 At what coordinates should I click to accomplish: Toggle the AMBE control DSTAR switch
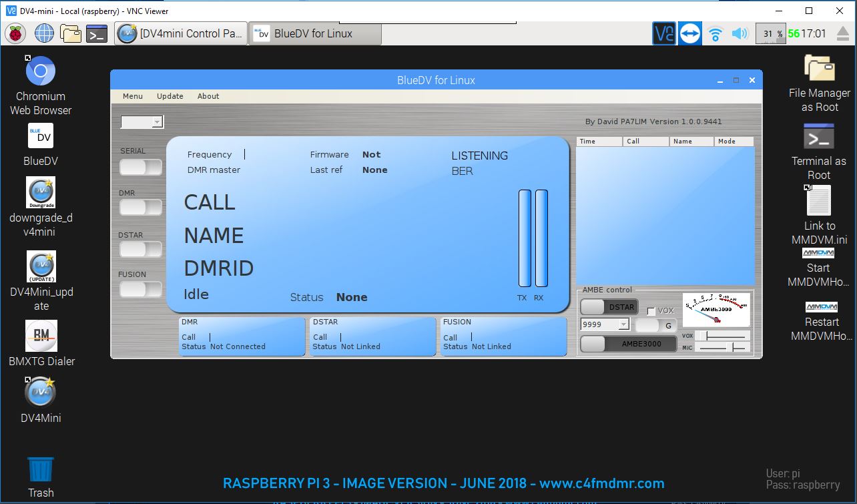(609, 307)
